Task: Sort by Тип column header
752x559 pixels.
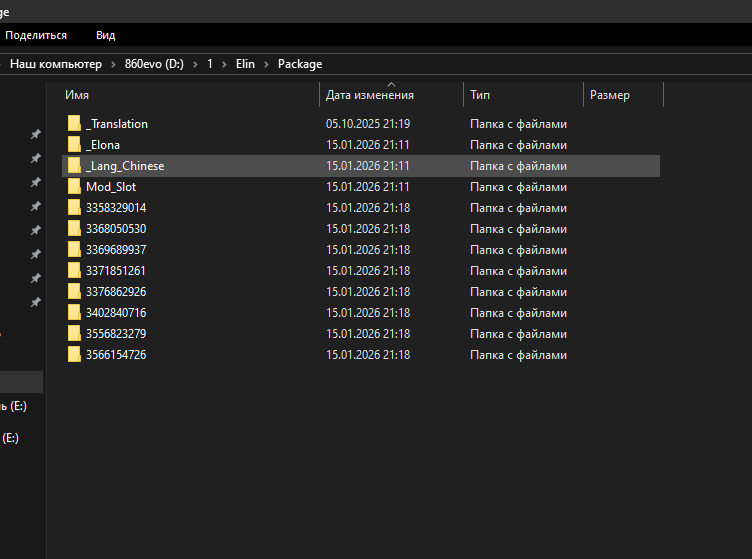Action: [523, 95]
